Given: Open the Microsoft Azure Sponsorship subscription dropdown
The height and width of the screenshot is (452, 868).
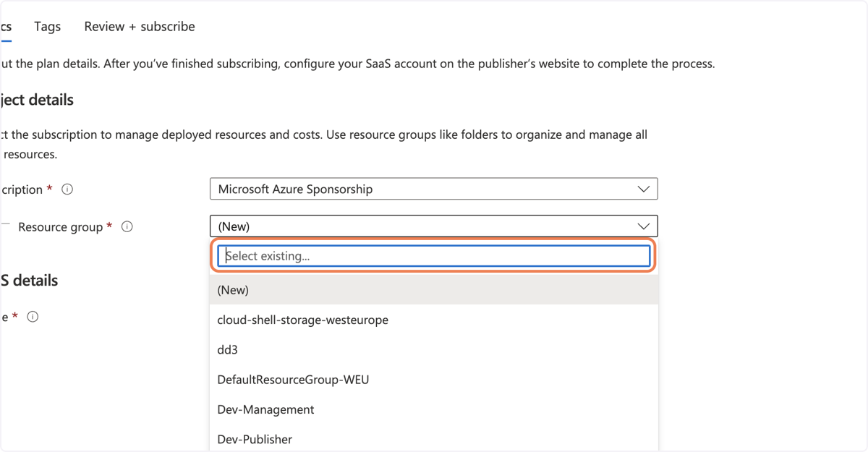Looking at the screenshot, I should pyautogui.click(x=433, y=189).
